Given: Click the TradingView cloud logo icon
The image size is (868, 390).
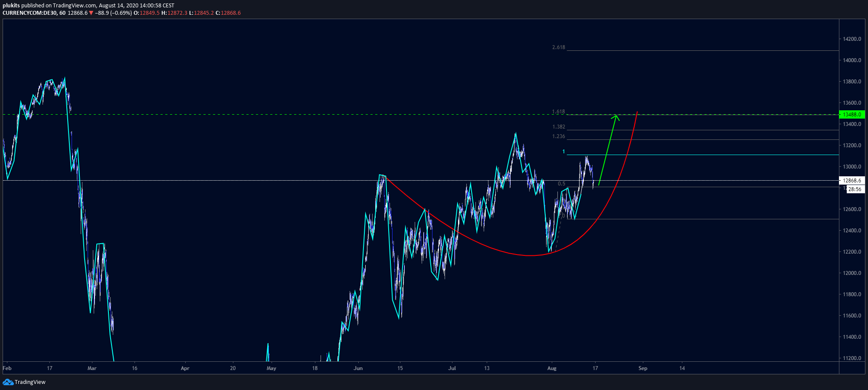Looking at the screenshot, I should 8,382.
